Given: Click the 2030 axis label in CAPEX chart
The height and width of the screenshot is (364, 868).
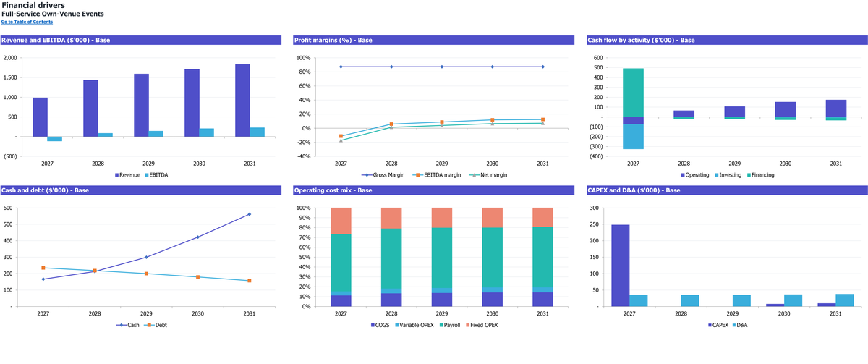Looking at the screenshot, I should coord(785,314).
